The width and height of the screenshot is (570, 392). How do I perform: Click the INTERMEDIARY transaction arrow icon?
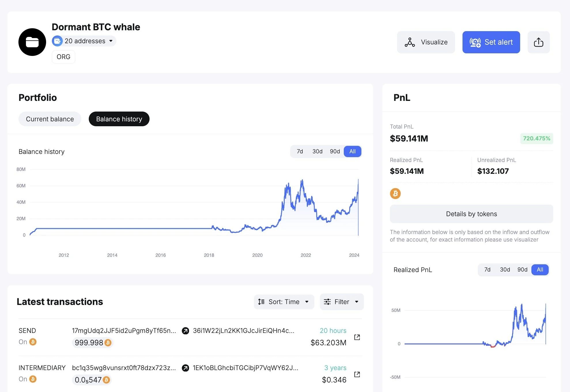point(185,368)
